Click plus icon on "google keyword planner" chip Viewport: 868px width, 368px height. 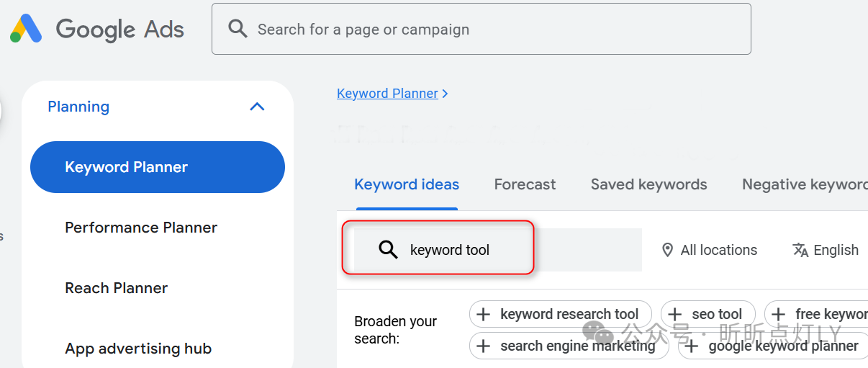[692, 346]
